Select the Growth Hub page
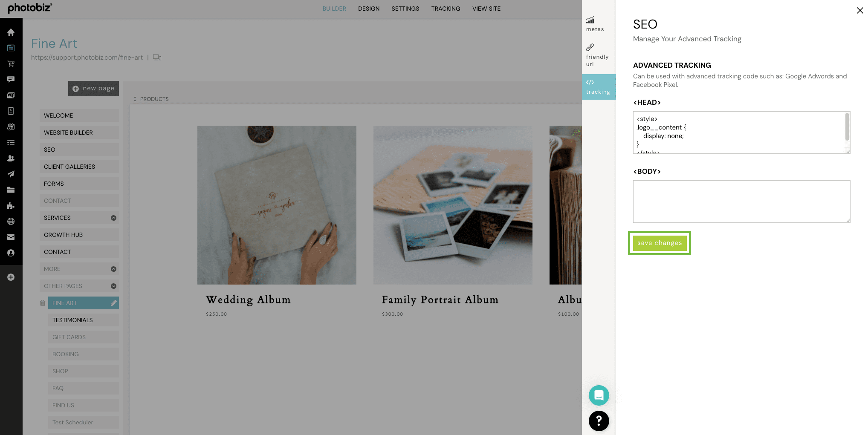 coord(79,235)
